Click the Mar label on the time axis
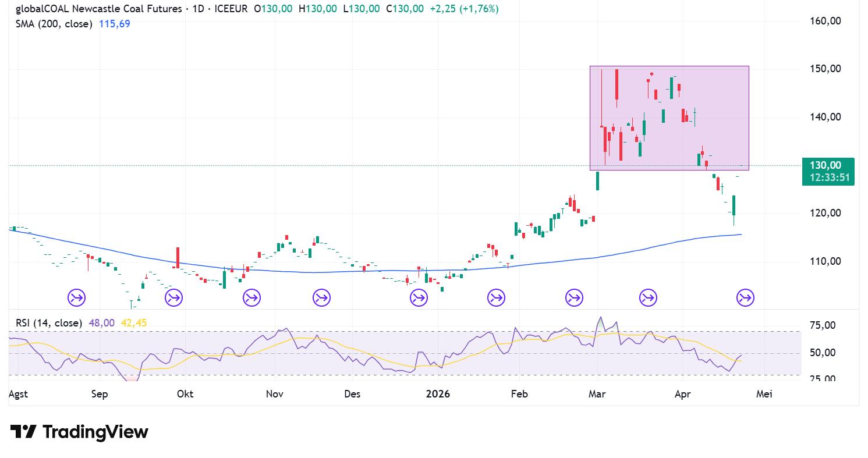The height and width of the screenshot is (458, 868). (597, 394)
